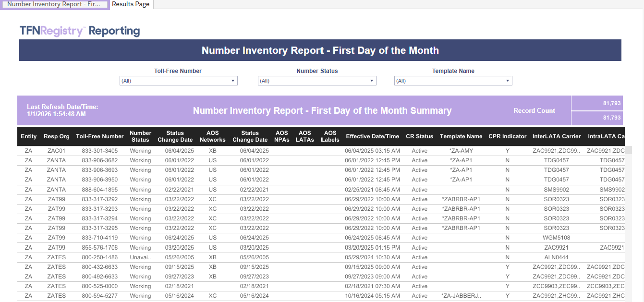The image size is (644, 302).
Task: Open the Number Status filter dropdown
Action: [317, 81]
